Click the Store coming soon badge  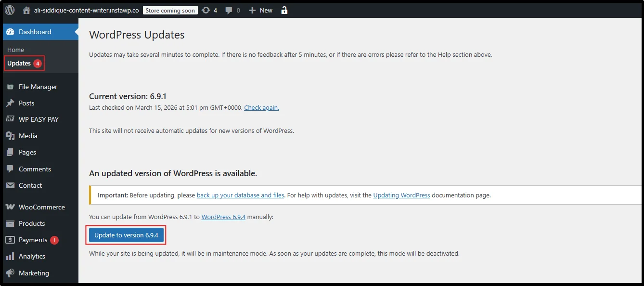tap(170, 10)
